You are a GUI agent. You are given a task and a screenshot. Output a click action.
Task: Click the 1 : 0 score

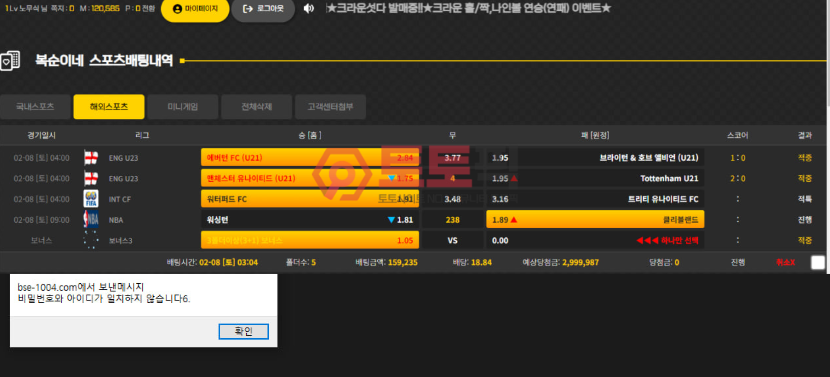(738, 158)
